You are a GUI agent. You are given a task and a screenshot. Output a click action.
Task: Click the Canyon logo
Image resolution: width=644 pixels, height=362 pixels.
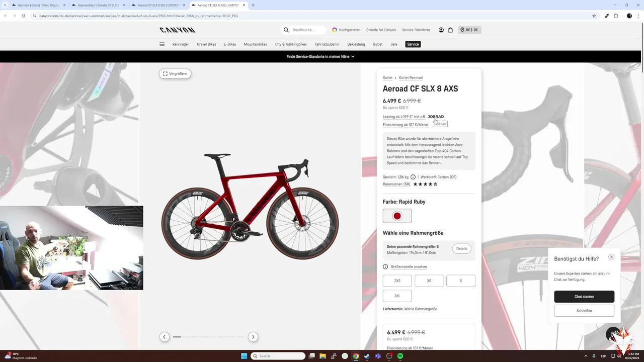tap(177, 30)
